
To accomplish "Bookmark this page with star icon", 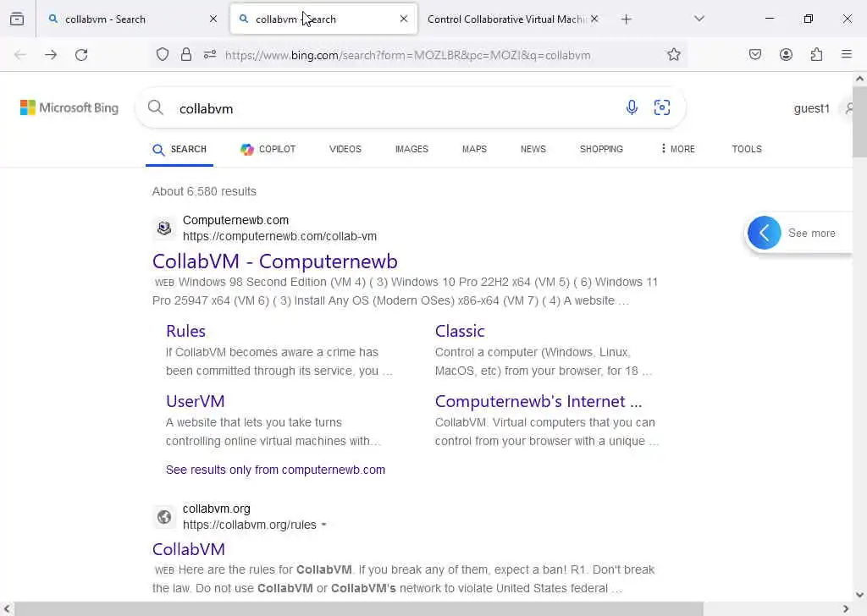I will (x=673, y=54).
